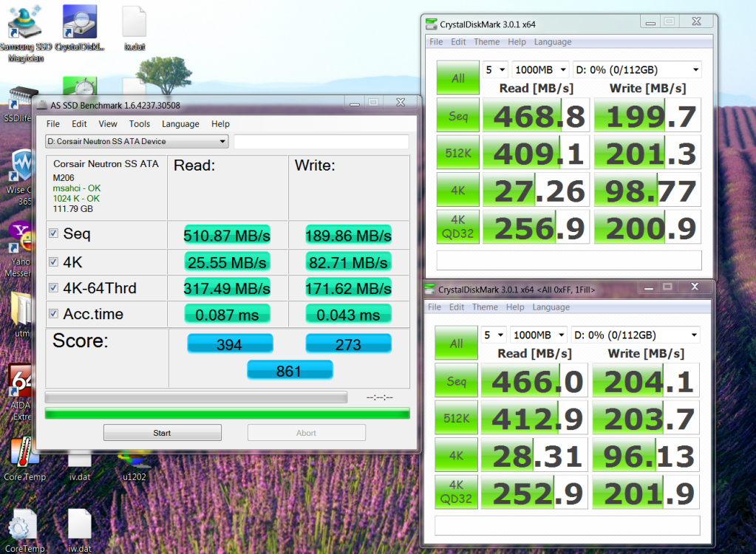Open Theme menu in top CrystalDiskMark
The image size is (756, 554).
[x=486, y=42]
